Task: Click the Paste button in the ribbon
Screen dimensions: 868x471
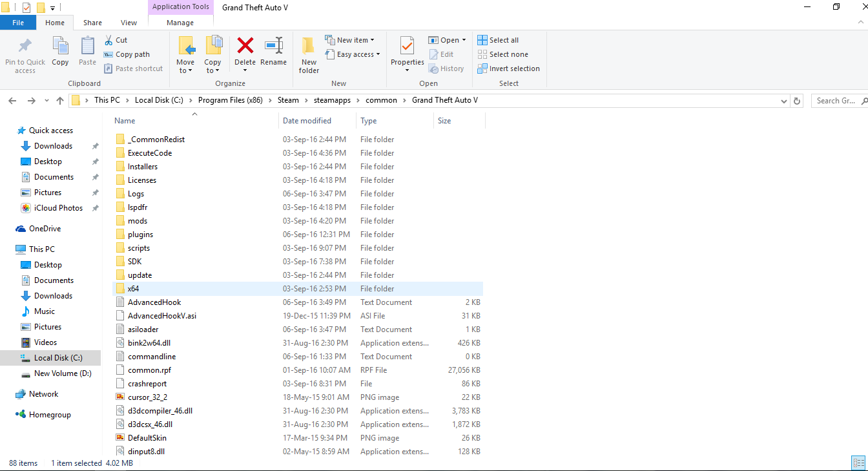Action: tap(87, 52)
